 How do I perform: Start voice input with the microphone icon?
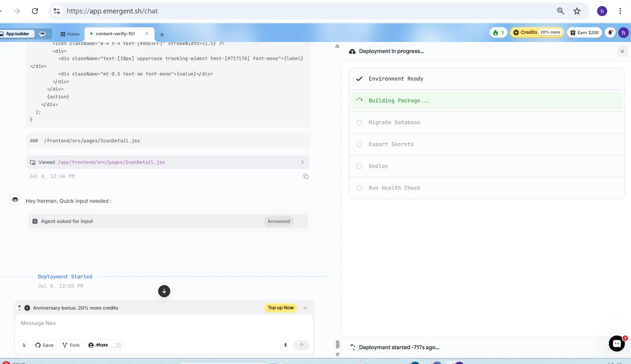[286, 345]
